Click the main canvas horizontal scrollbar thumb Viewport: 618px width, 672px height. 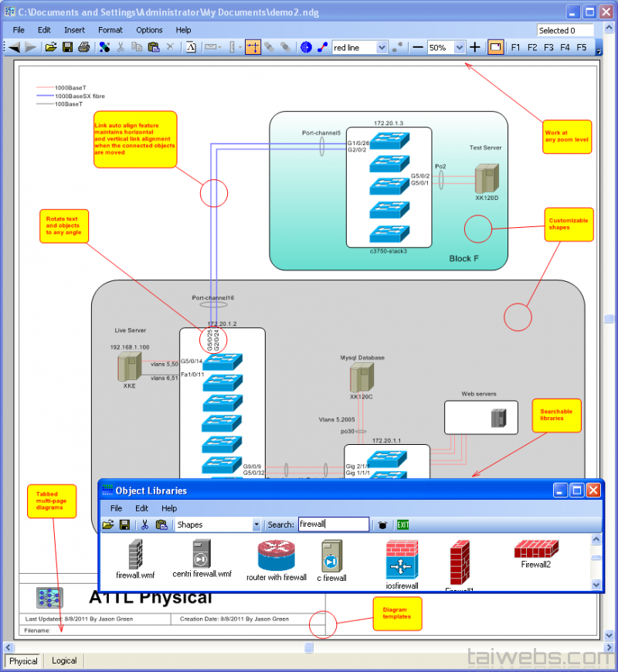coord(308,647)
